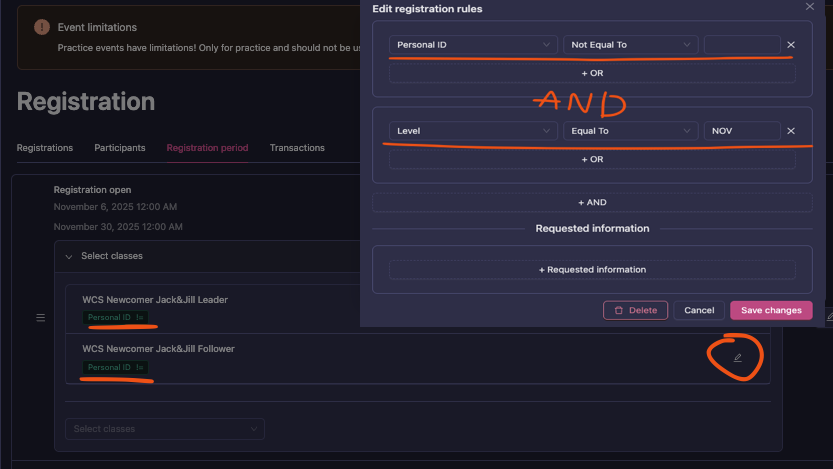Click the edit pencil for Jack&Jill Follower
The image size is (833, 469).
[738, 358]
